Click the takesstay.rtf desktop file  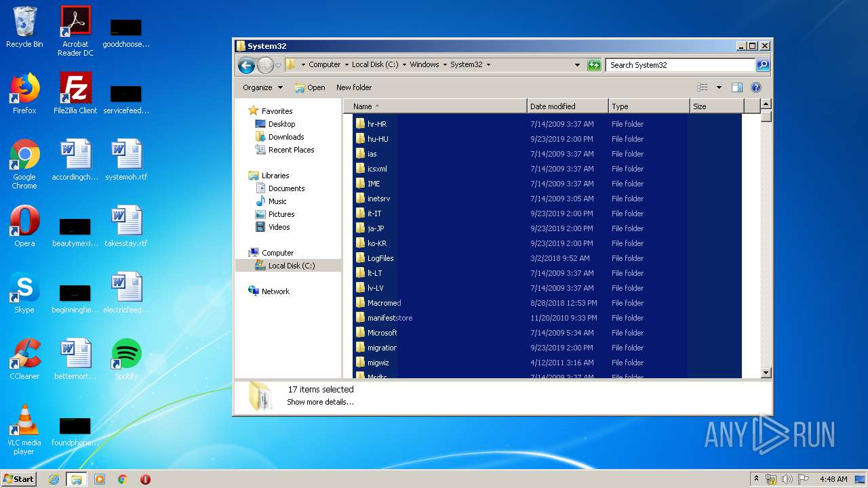click(x=126, y=226)
